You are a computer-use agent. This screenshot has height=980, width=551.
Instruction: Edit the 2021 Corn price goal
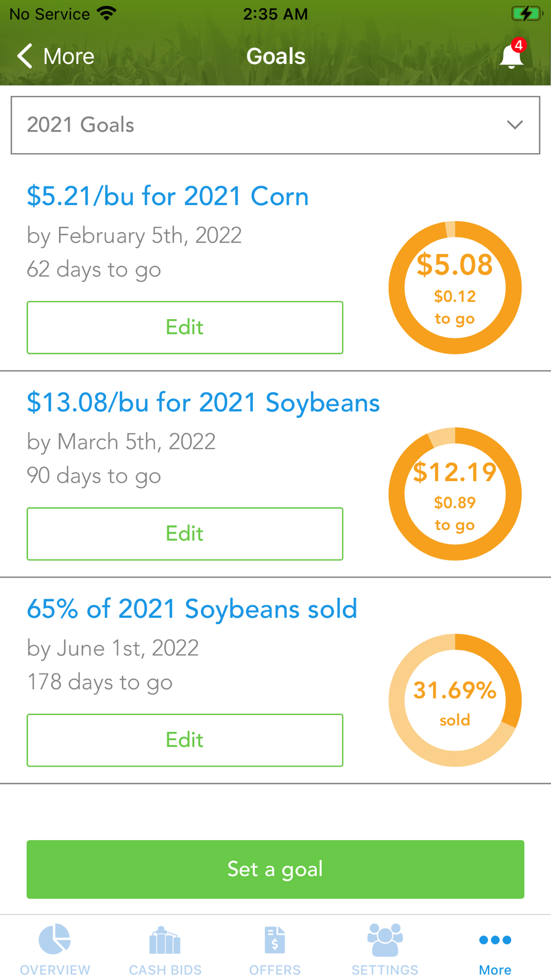[x=185, y=327]
